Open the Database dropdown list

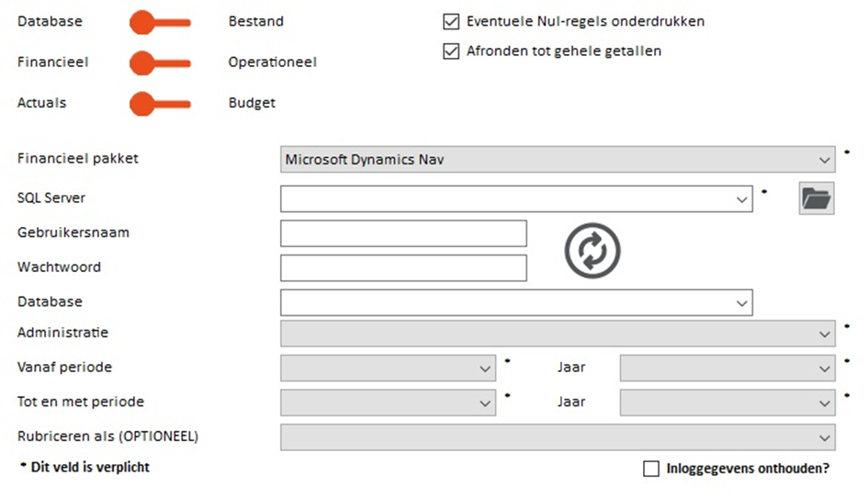click(x=516, y=302)
